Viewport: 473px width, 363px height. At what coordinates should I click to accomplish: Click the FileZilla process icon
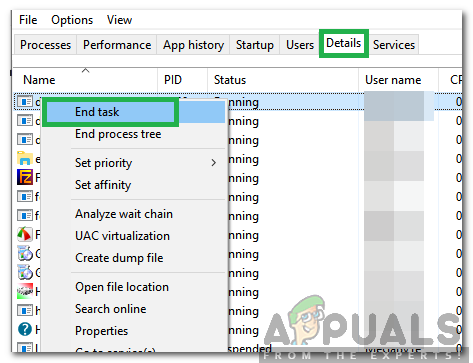tap(25, 177)
